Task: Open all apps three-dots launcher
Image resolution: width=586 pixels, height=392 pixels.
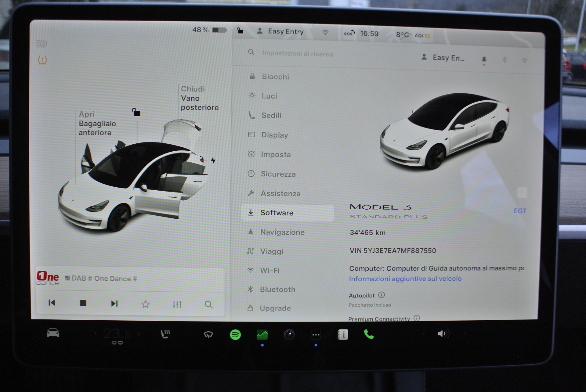Action: 316,335
